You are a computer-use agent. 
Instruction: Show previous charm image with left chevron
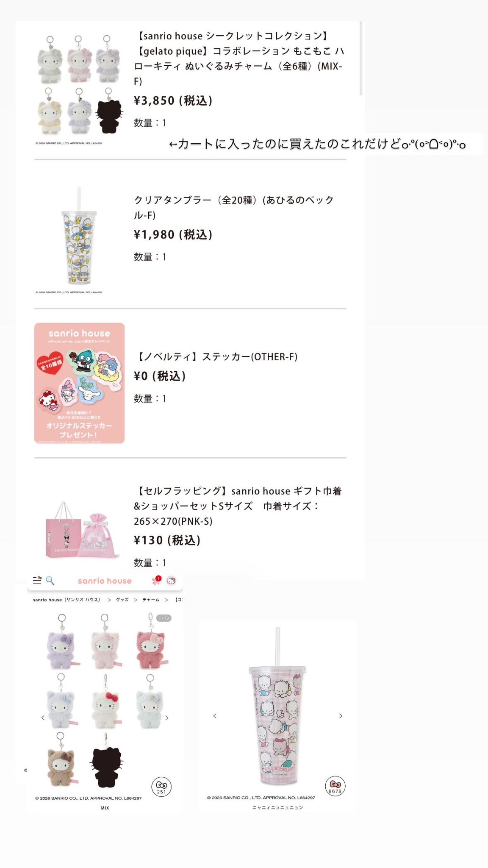[43, 718]
